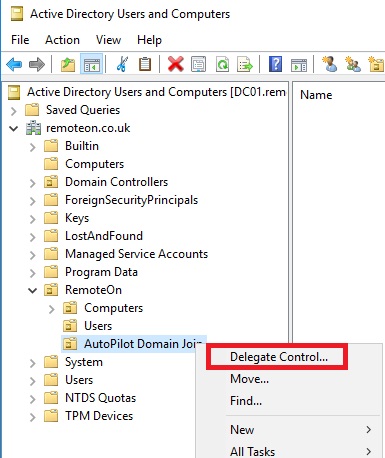Image resolution: width=385 pixels, height=458 pixels.
Task: Open the View menu
Action: pyautogui.click(x=108, y=40)
